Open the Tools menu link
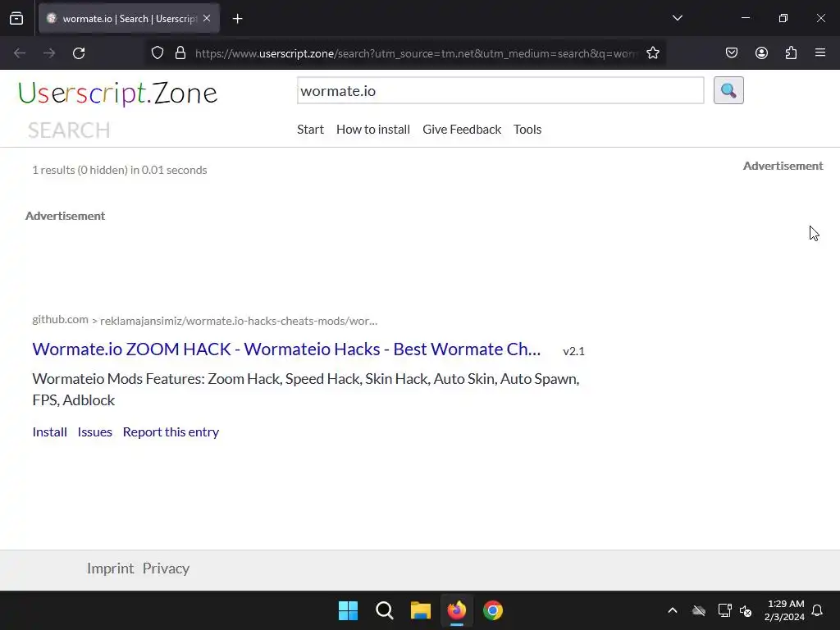Screen dimensions: 840x630 point(527,130)
